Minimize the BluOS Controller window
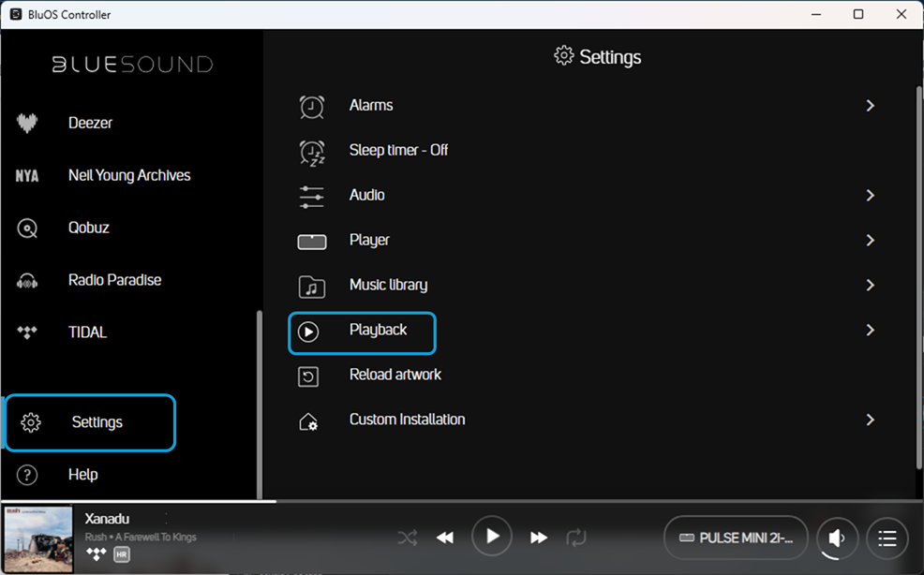924x575 pixels. (x=815, y=14)
